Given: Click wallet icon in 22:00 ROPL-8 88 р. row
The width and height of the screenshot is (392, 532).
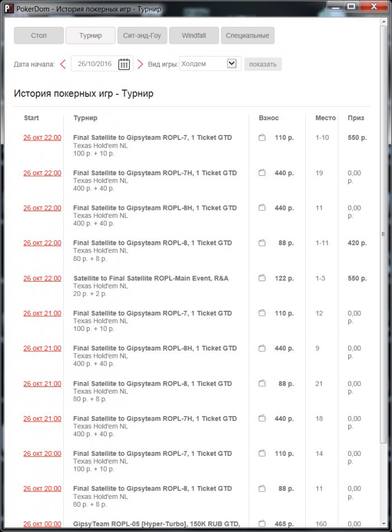Looking at the screenshot, I should (x=262, y=243).
